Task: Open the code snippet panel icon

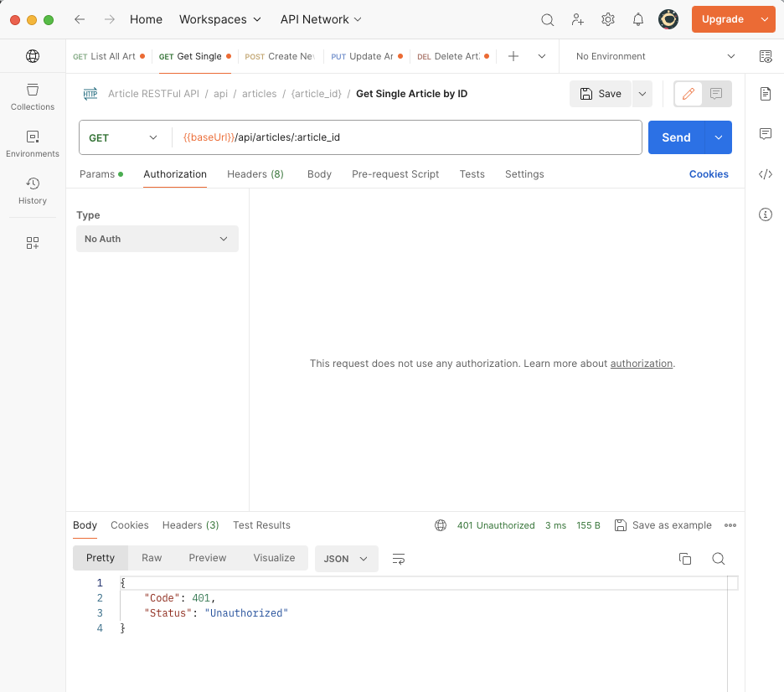Action: [x=765, y=174]
